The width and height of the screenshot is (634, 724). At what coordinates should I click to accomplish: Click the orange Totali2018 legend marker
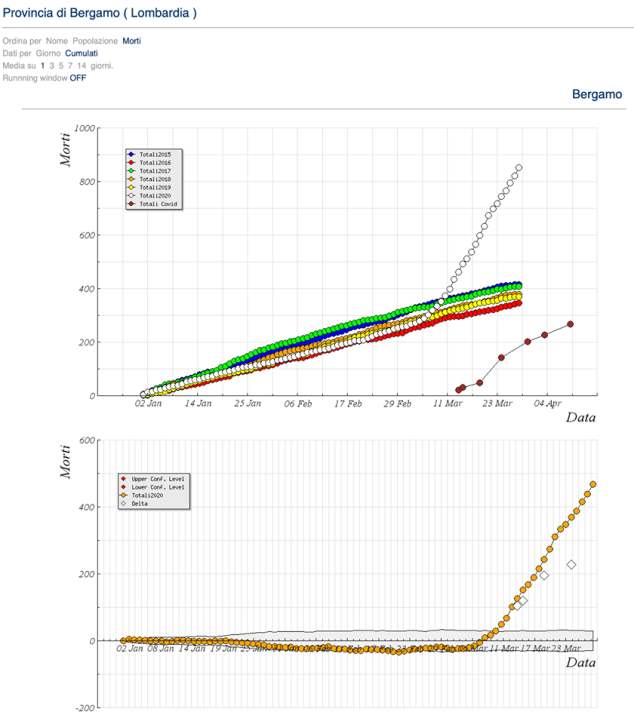pos(131,178)
